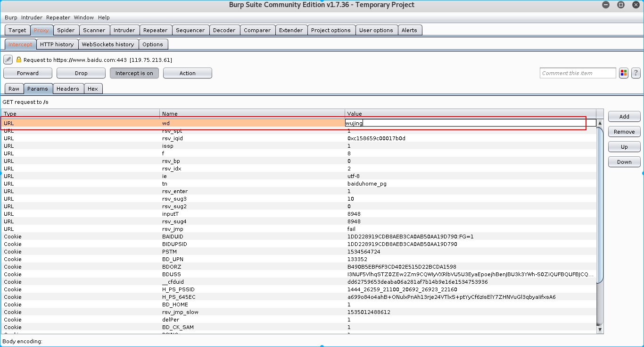This screenshot has width=644, height=347.
Task: Open the Project options tab
Action: (331, 30)
